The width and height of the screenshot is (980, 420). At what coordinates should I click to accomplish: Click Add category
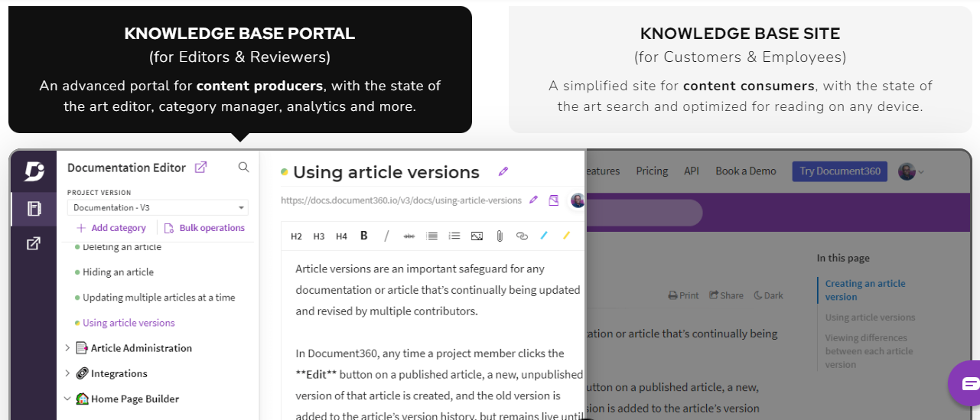tap(111, 228)
